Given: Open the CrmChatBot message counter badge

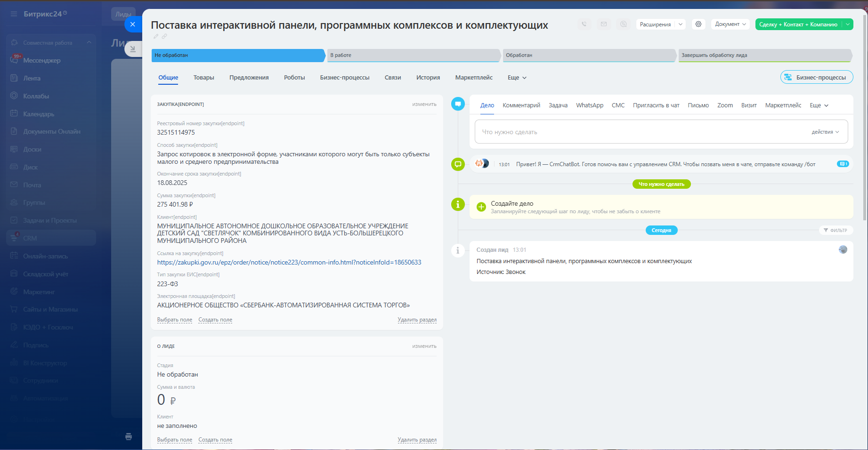Looking at the screenshot, I should tap(843, 164).
